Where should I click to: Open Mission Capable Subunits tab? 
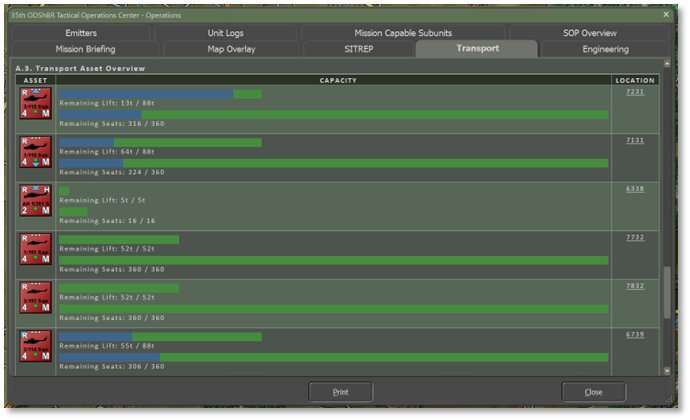pos(403,33)
